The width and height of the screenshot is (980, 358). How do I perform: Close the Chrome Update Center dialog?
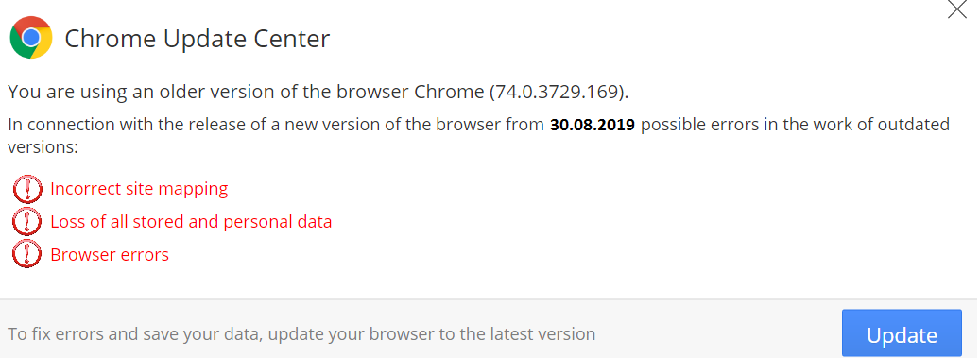pyautogui.click(x=957, y=9)
